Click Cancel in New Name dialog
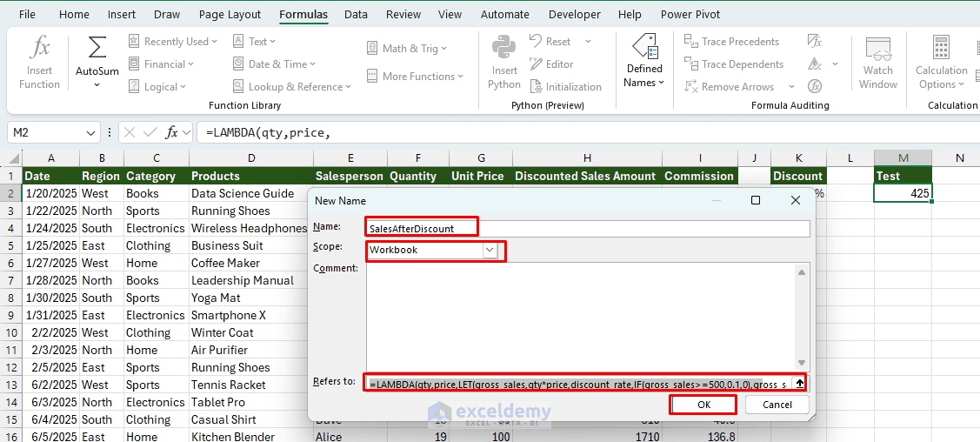980x442 pixels. [777, 405]
